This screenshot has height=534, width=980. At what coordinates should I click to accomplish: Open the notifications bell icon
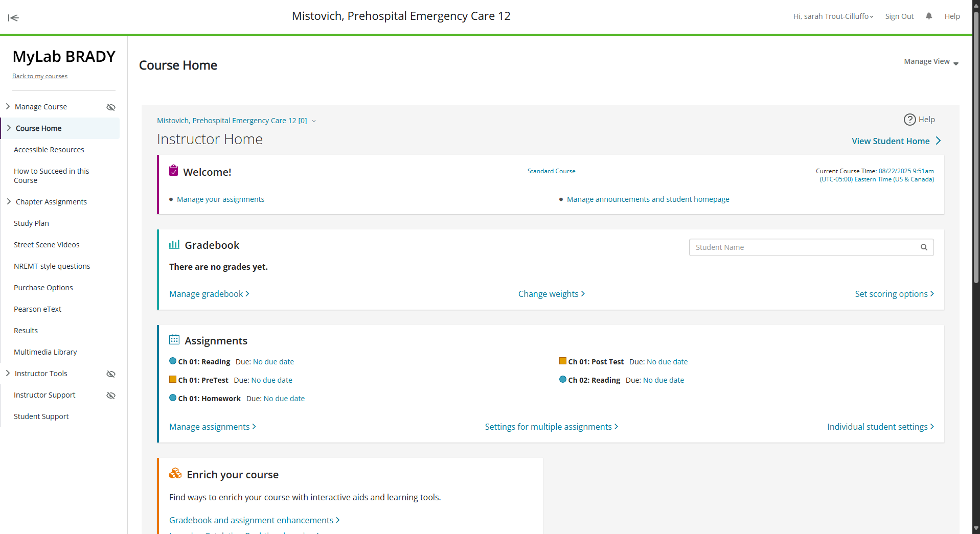pyautogui.click(x=929, y=16)
